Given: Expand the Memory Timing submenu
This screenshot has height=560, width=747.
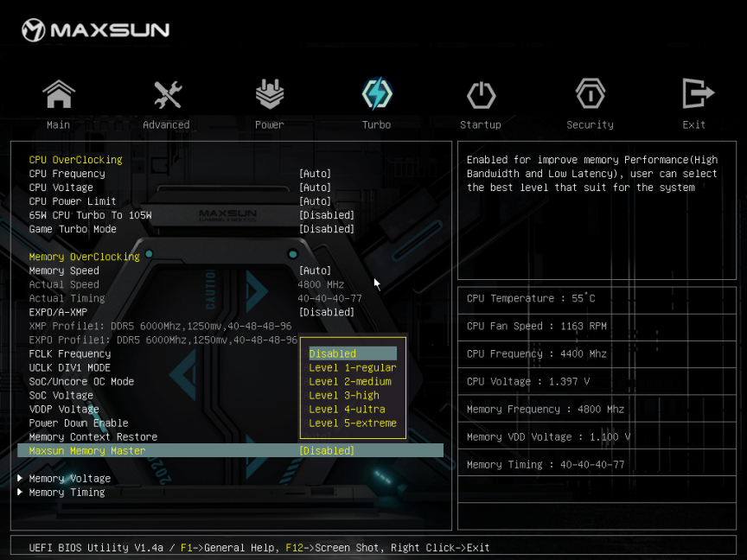Looking at the screenshot, I should 67,492.
